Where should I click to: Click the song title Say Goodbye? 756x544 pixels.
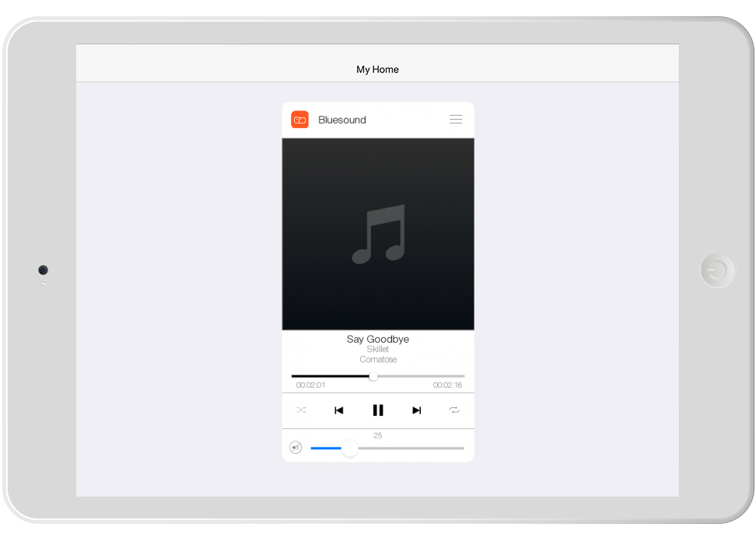378,340
